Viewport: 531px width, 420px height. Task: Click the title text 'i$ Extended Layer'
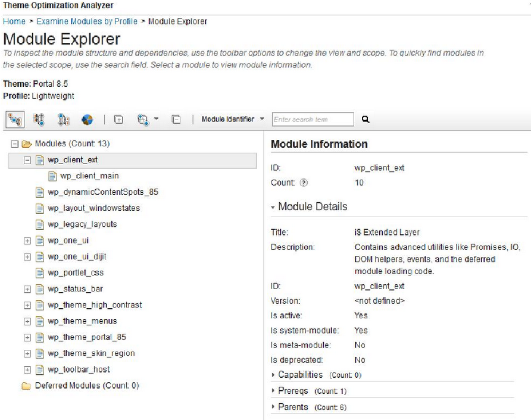(387, 233)
